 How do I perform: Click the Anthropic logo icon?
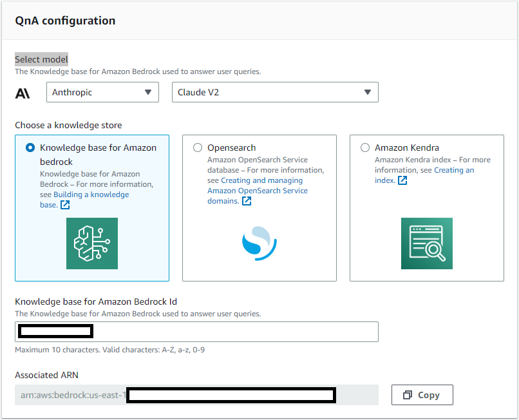click(23, 93)
